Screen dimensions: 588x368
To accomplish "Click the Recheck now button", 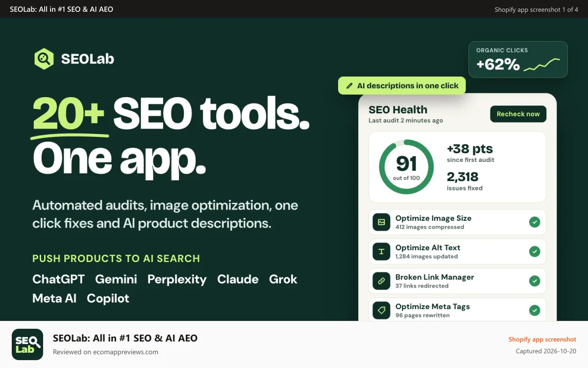I will click(518, 114).
